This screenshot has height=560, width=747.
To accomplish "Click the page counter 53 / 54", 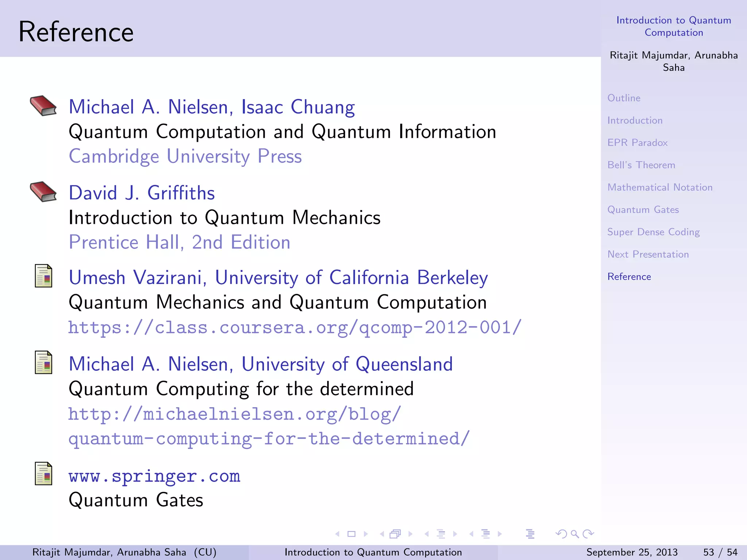I will pyautogui.click(x=720, y=552).
